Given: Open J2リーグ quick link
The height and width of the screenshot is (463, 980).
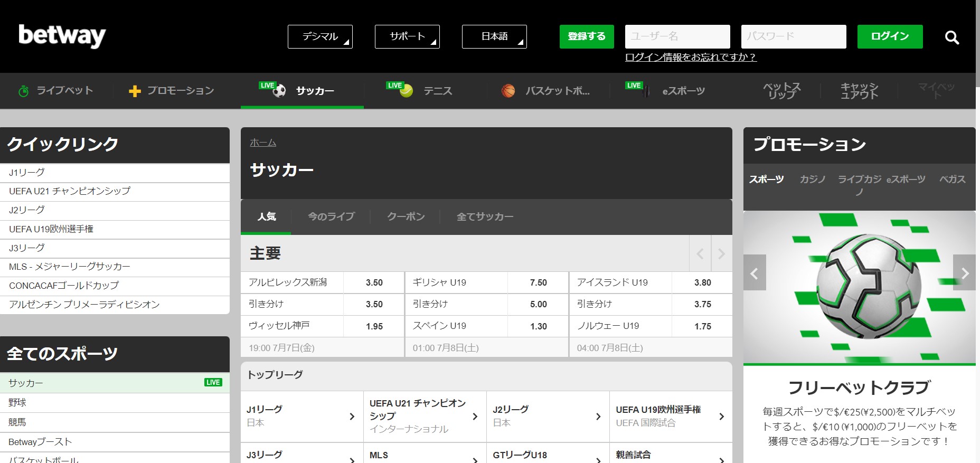Looking at the screenshot, I should click(x=115, y=211).
